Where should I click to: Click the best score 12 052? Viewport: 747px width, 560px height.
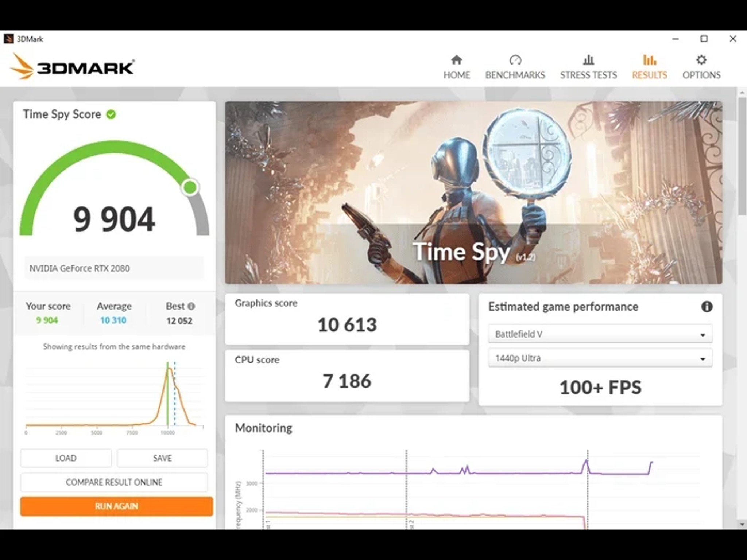tap(179, 321)
